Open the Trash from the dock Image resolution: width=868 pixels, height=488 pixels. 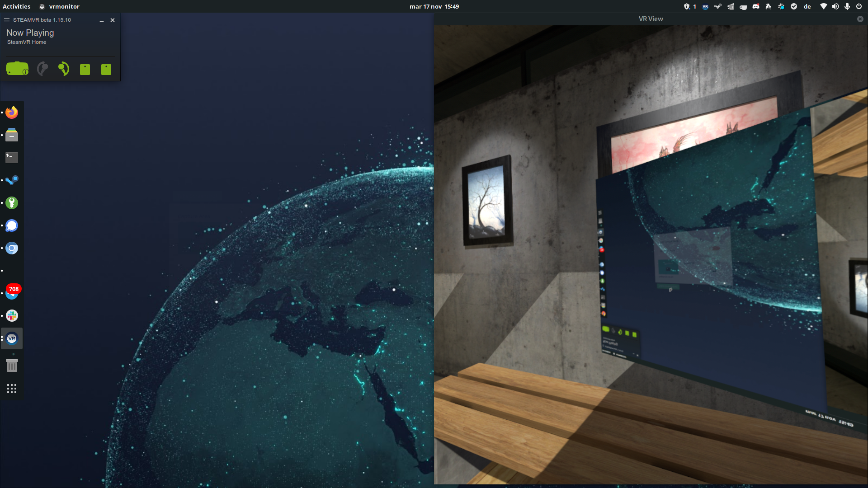pyautogui.click(x=12, y=365)
